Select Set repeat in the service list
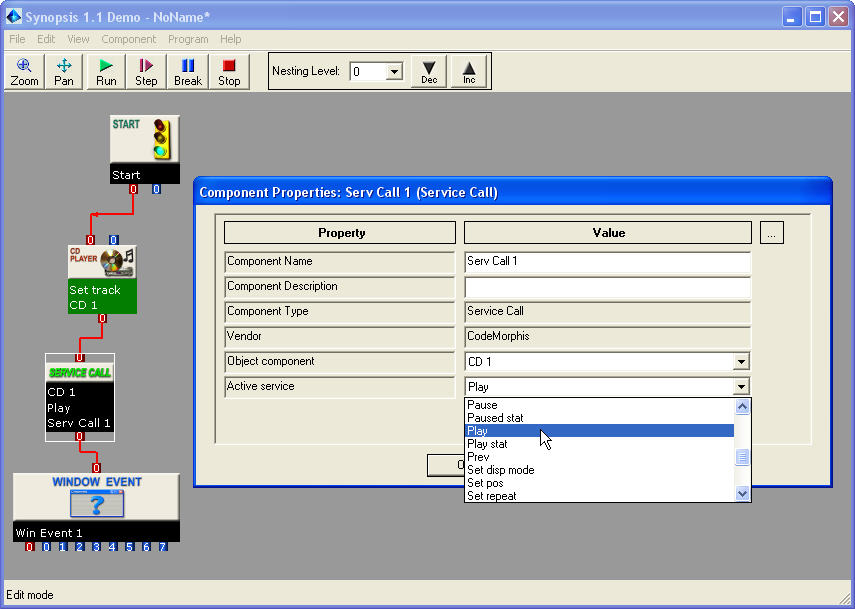 [492, 496]
